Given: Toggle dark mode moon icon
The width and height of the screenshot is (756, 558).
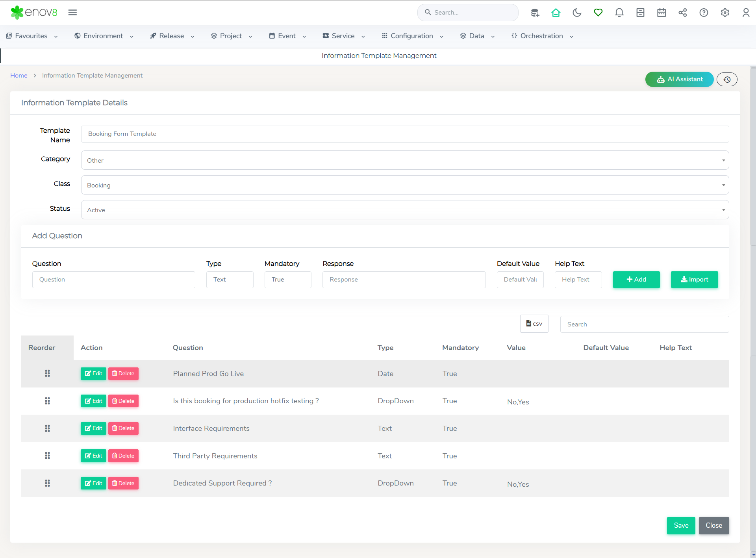Looking at the screenshot, I should (577, 13).
